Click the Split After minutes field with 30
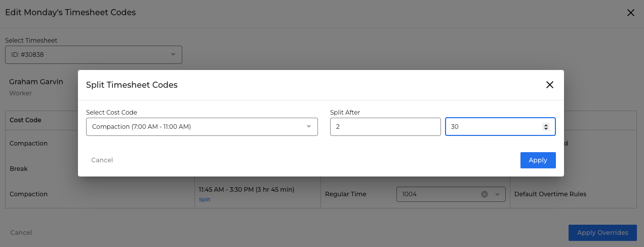 coord(500,127)
